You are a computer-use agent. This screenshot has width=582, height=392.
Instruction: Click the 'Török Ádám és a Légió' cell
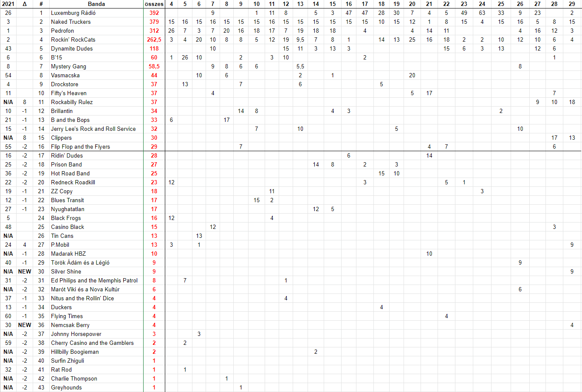coord(80,262)
